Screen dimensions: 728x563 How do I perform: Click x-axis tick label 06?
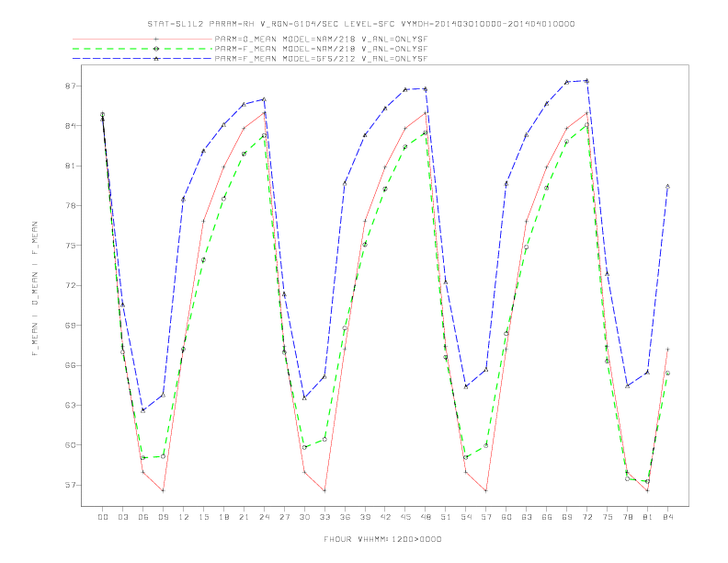143,517
